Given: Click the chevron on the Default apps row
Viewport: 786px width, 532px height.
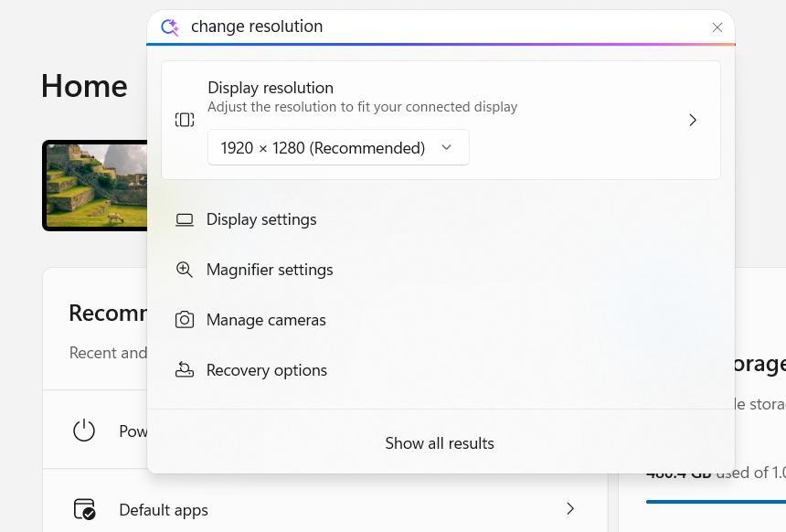Looking at the screenshot, I should (x=570, y=509).
